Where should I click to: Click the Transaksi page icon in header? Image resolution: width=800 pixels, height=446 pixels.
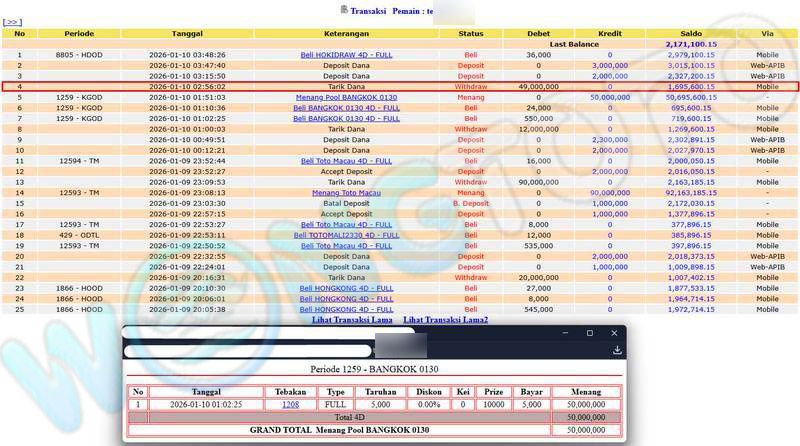(344, 9)
